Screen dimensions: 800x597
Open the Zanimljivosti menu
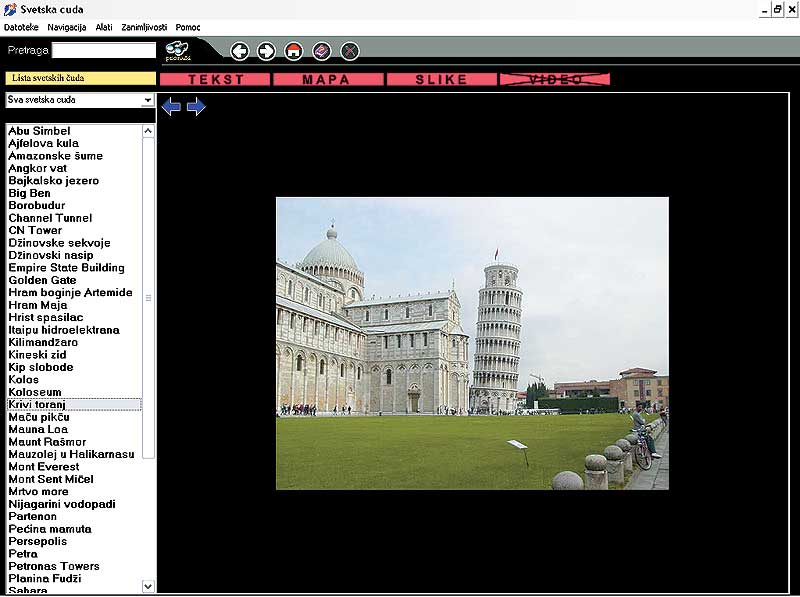pos(144,28)
